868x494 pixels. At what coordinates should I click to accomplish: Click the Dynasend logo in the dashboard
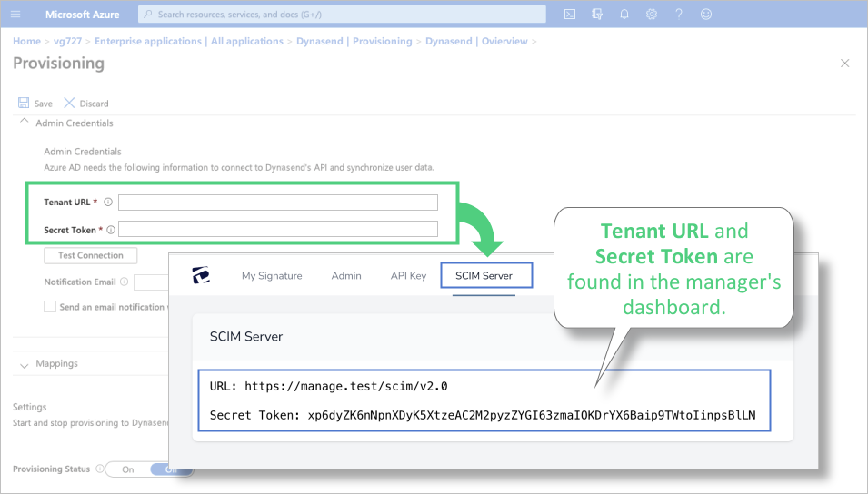[x=201, y=275]
